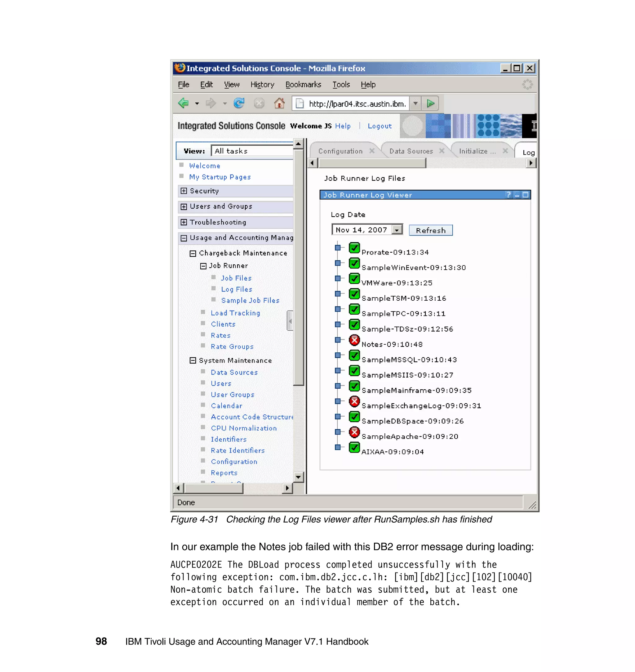
Task: Open the Log Files link under Job Runner
Action: [x=237, y=289]
